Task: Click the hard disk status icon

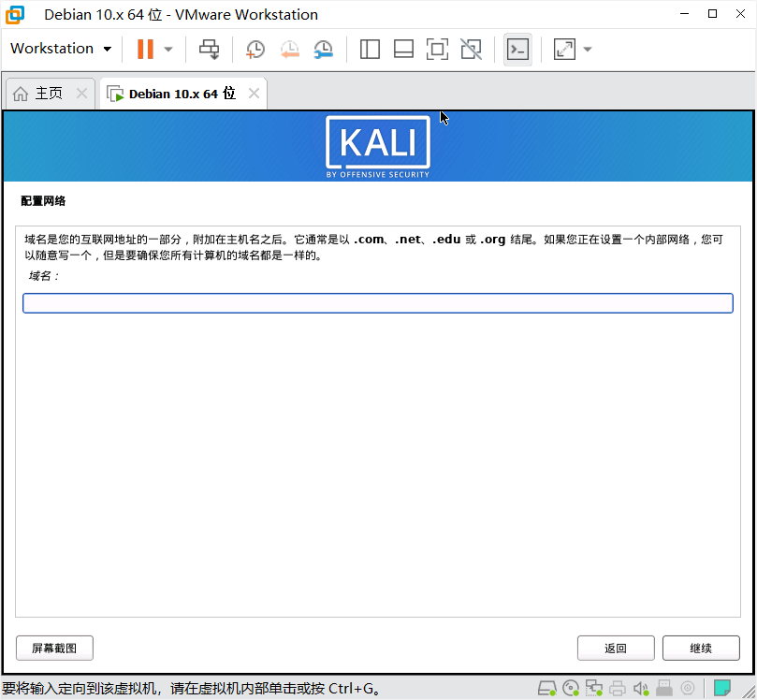Action: coord(547,688)
